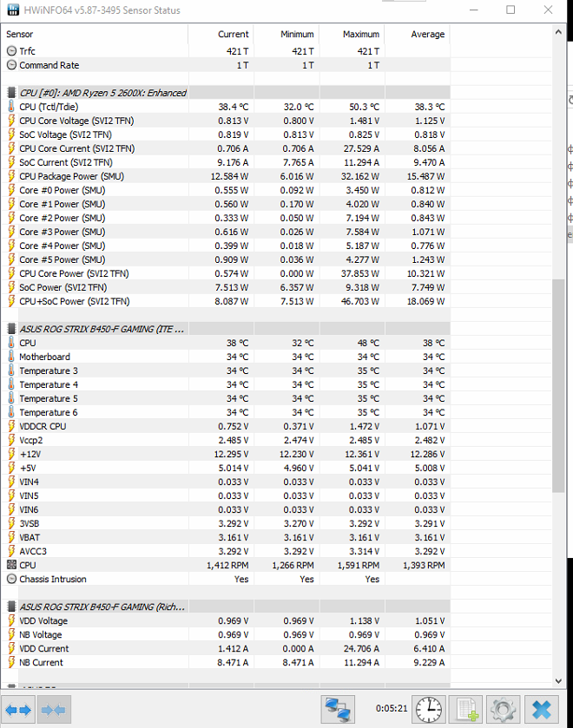Image resolution: width=573 pixels, height=728 pixels.
Task: Click the Minimum column header
Action: 286,34
